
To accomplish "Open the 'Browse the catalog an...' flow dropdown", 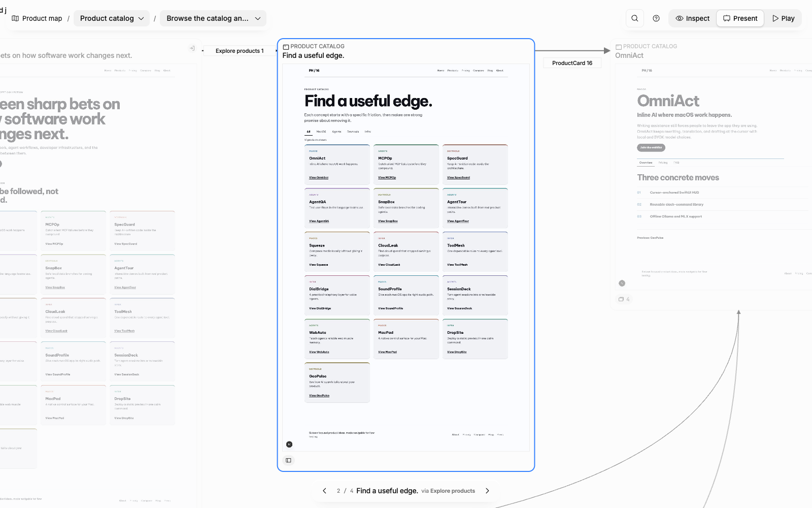I will tap(213, 18).
